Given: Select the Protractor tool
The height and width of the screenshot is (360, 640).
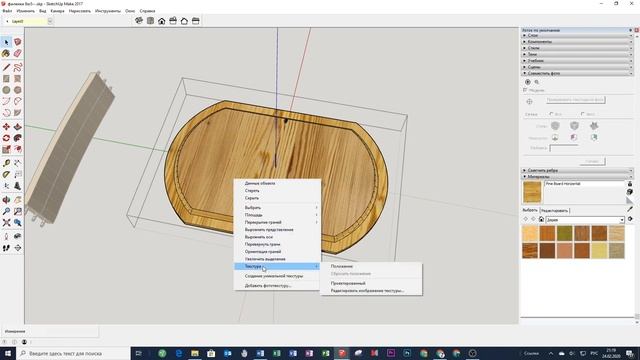Looking at the screenshot, I should [6, 175].
